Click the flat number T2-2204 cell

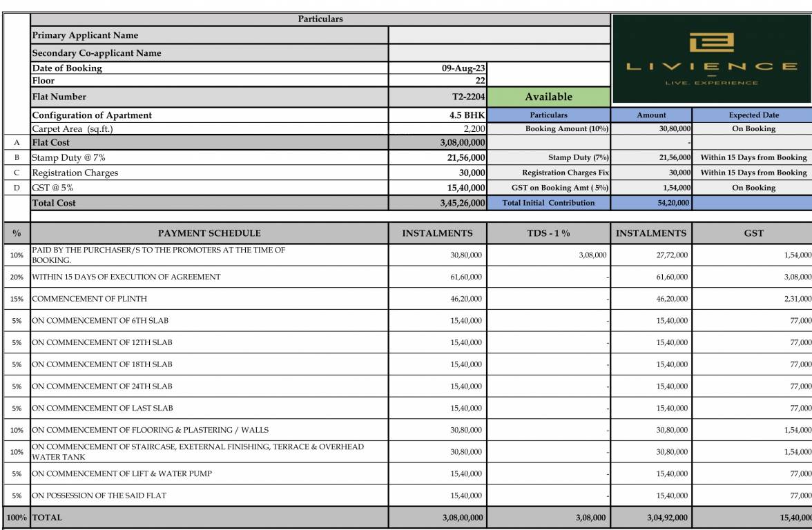point(438,97)
